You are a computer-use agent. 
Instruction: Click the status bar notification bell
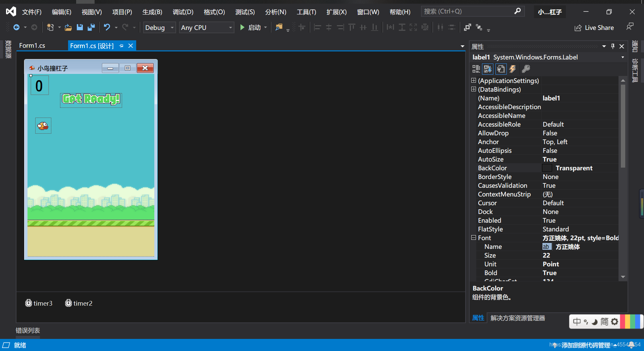632,345
